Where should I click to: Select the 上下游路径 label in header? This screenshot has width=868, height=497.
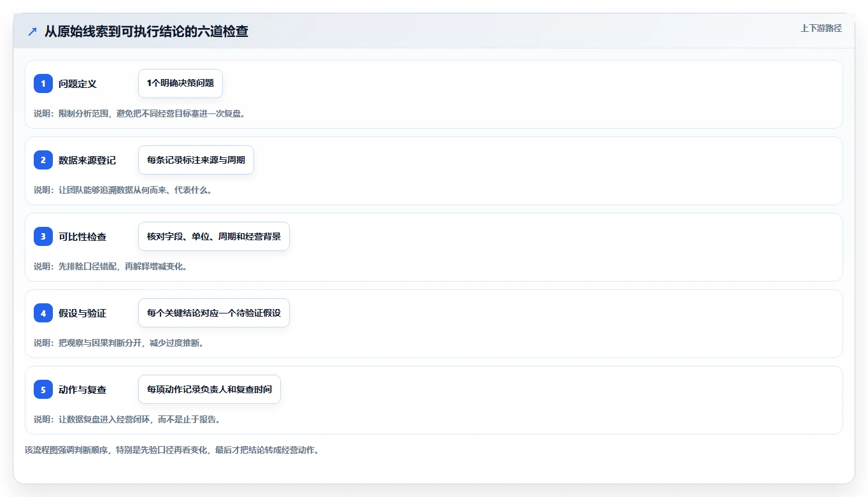(821, 28)
